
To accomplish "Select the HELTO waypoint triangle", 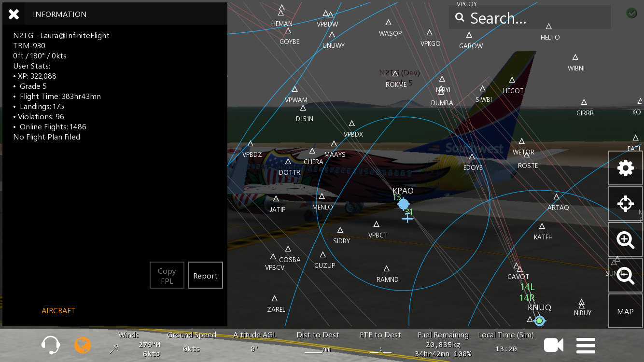I will (x=549, y=26).
